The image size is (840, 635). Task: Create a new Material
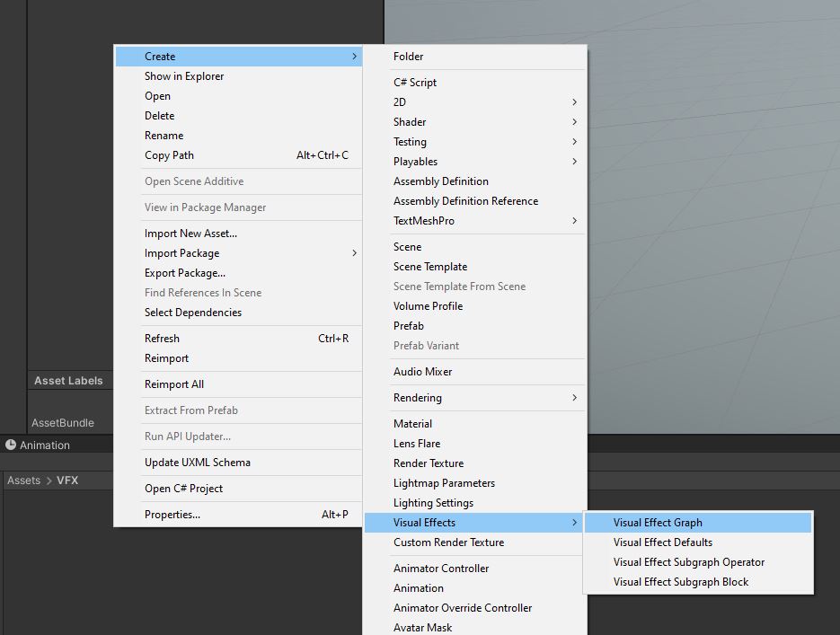click(x=412, y=423)
